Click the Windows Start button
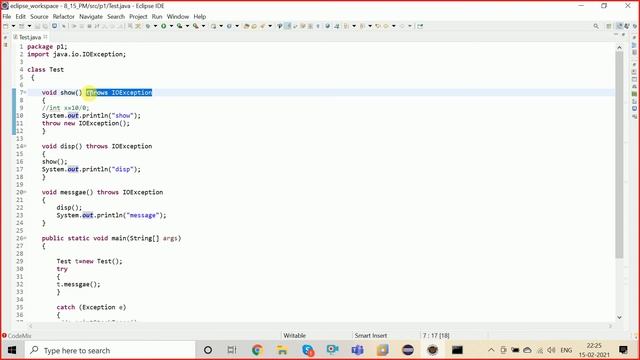Viewport: 640px width, 360px height. coord(12,350)
